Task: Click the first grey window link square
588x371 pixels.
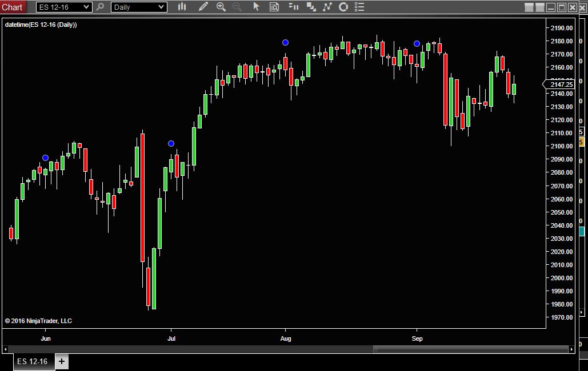Action: 529,7
